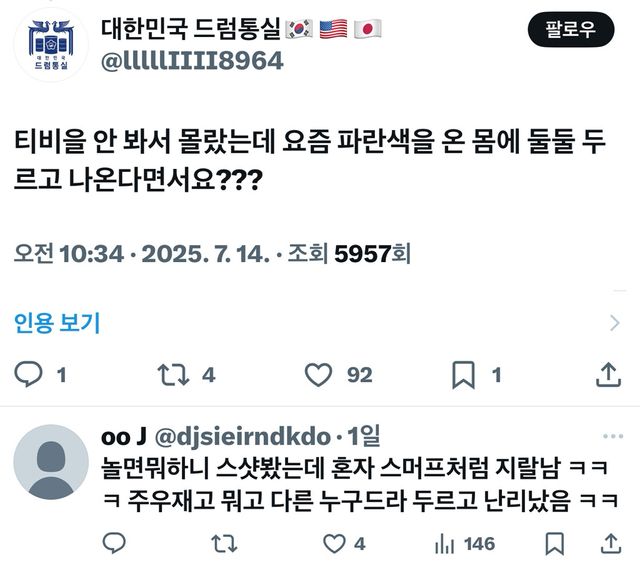
Task: Share oo J's reply
Action: click(607, 544)
